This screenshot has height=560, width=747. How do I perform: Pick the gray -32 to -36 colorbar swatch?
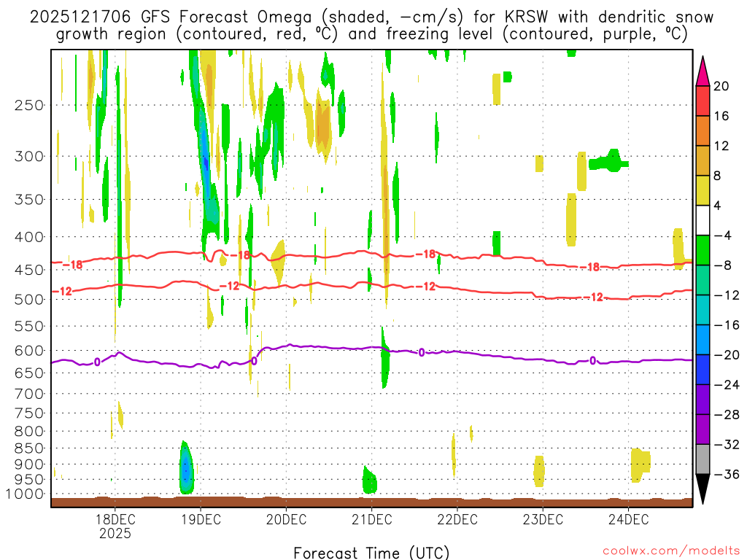(703, 459)
